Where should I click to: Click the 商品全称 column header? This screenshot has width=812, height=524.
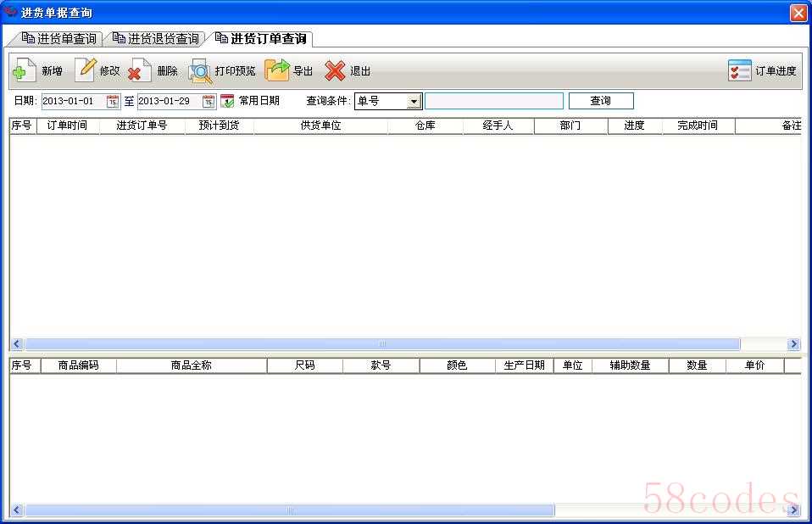pos(191,365)
